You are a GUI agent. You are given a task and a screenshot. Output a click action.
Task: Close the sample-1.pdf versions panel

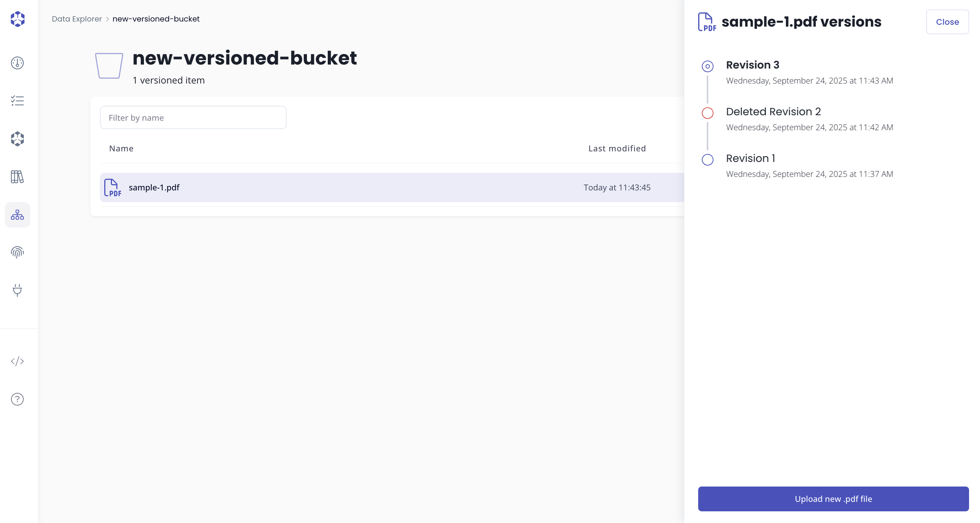(x=947, y=22)
